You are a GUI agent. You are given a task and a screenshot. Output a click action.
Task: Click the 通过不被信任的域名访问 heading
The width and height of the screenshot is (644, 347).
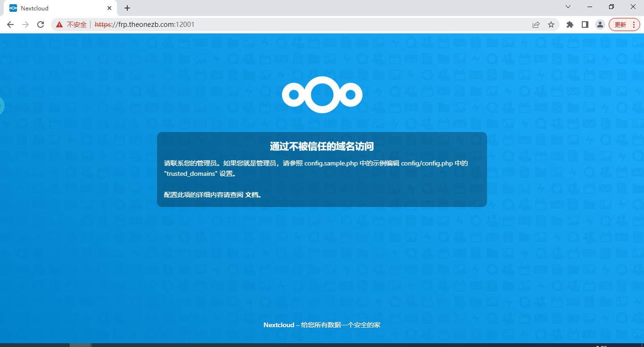point(322,146)
